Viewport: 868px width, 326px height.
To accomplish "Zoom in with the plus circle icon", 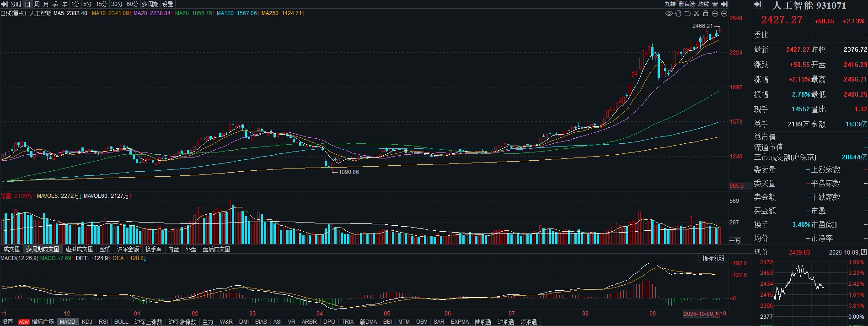I will [x=715, y=13].
